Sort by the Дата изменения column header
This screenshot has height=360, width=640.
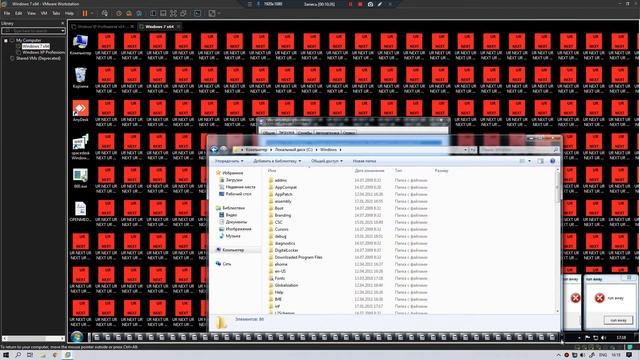point(369,171)
